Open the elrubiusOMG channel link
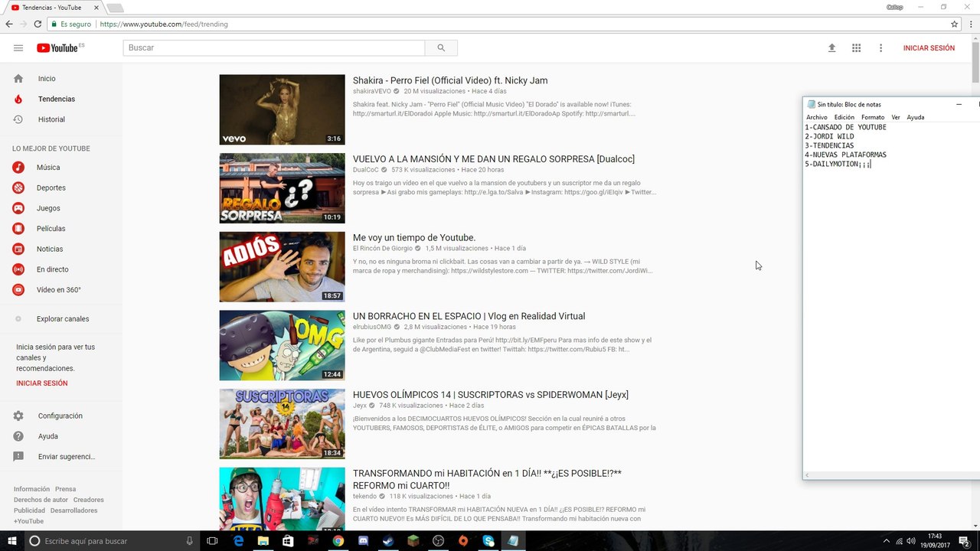Viewport: 980px width, 551px height. point(372,327)
